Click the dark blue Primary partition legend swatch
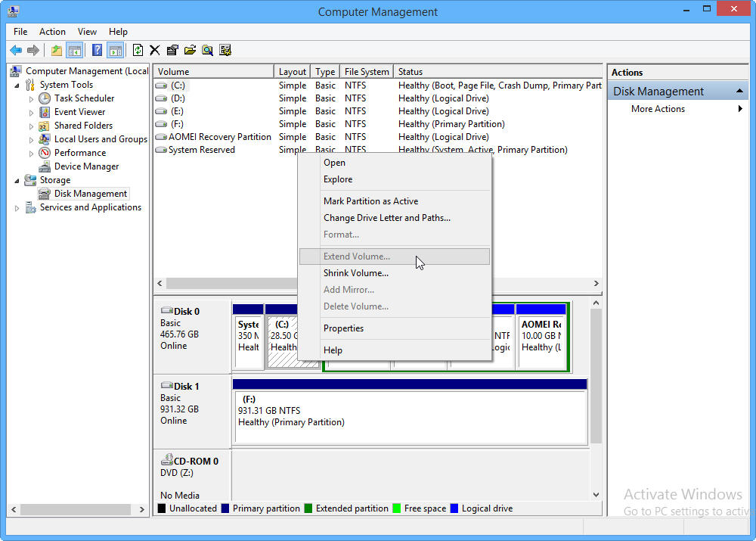 [x=225, y=508]
